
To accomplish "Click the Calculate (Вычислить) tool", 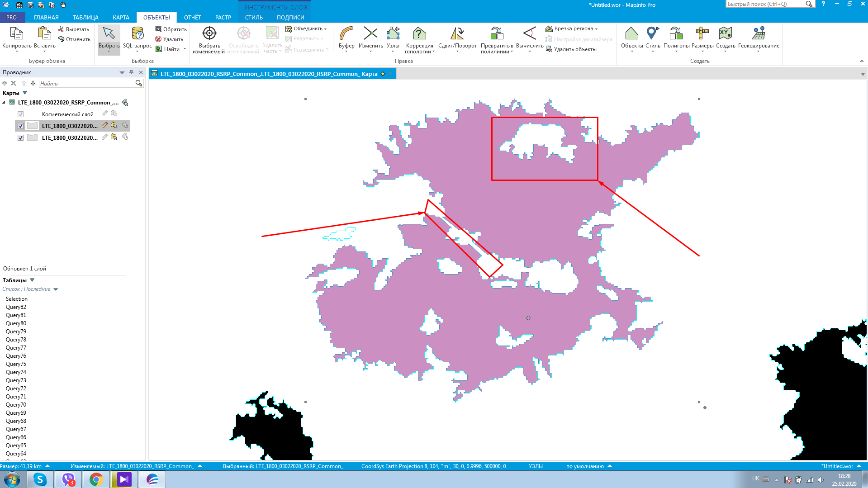I will pos(530,33).
